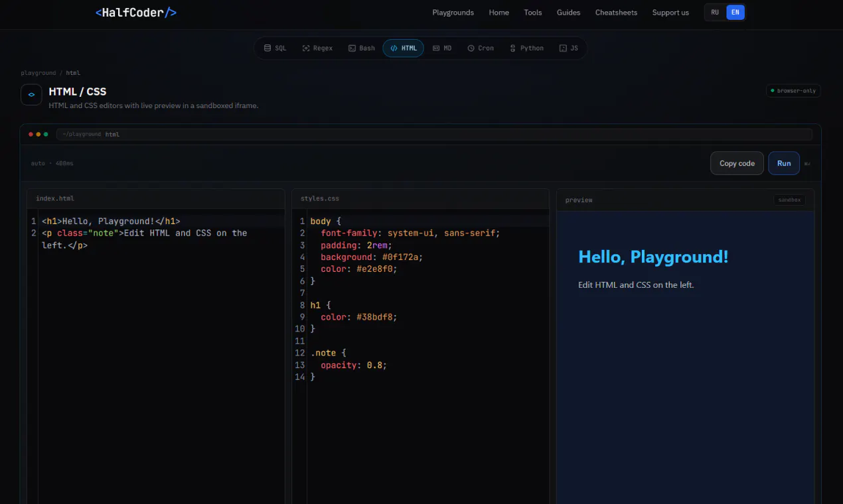Go to the Home page link

click(x=499, y=13)
